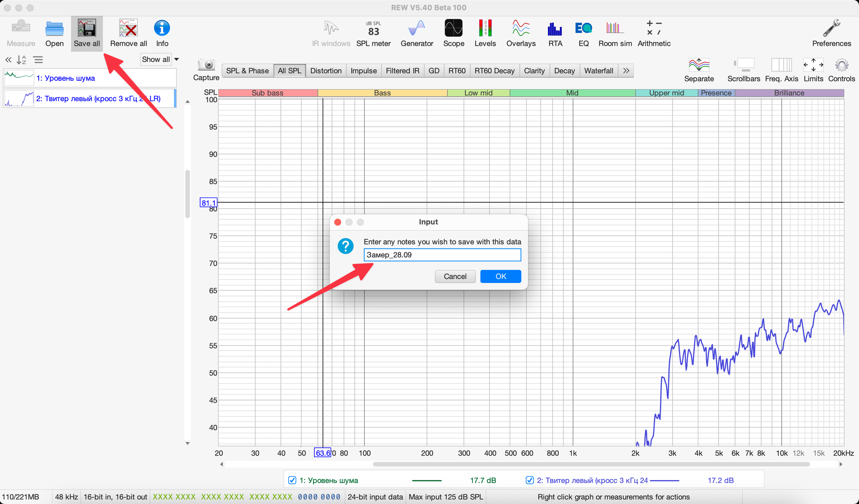Uncheck the Твитер левый trace checkbox
The height and width of the screenshot is (504, 859).
(x=530, y=480)
